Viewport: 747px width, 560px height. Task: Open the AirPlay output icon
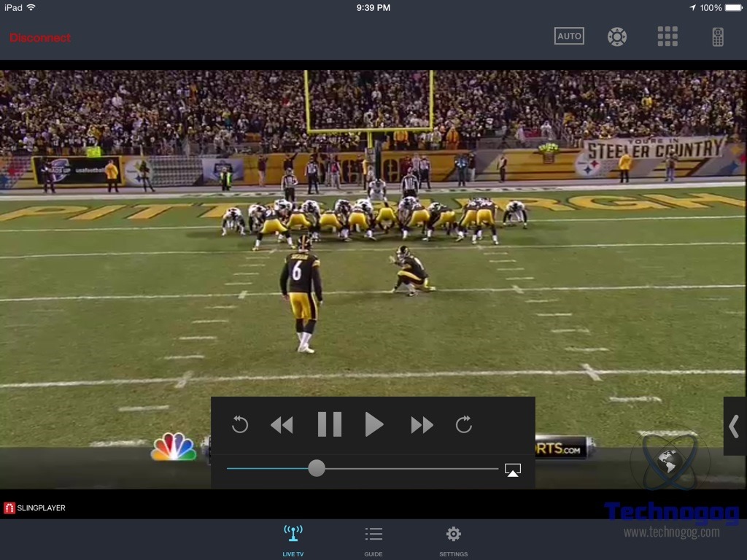pos(513,470)
